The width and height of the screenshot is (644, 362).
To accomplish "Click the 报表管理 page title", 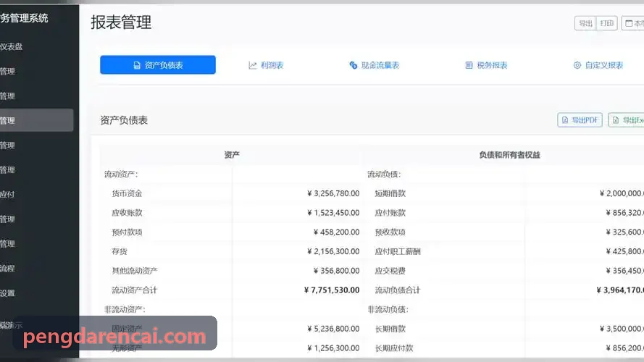I will (x=121, y=22).
